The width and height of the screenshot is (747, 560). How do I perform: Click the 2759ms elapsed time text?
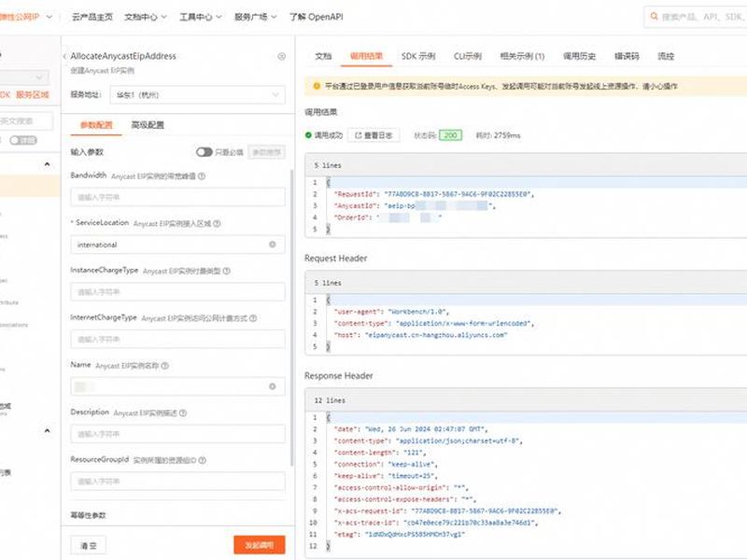507,135
